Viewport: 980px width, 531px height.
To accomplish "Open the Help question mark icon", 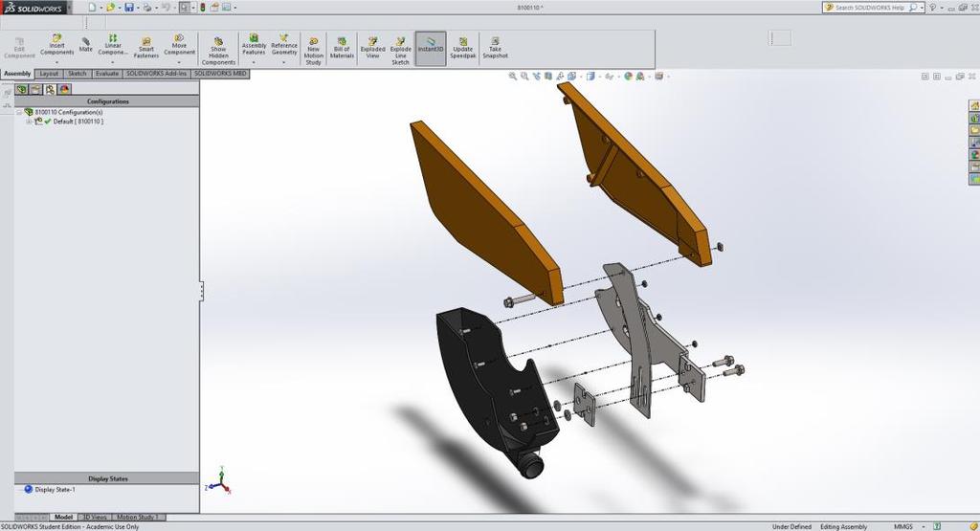I will tap(933, 8).
